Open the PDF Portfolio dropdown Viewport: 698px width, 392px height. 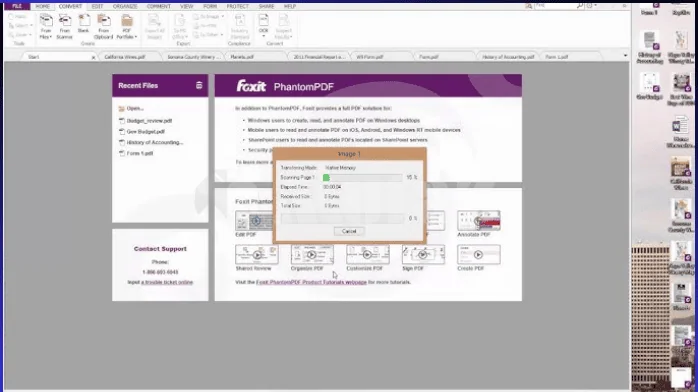(127, 27)
